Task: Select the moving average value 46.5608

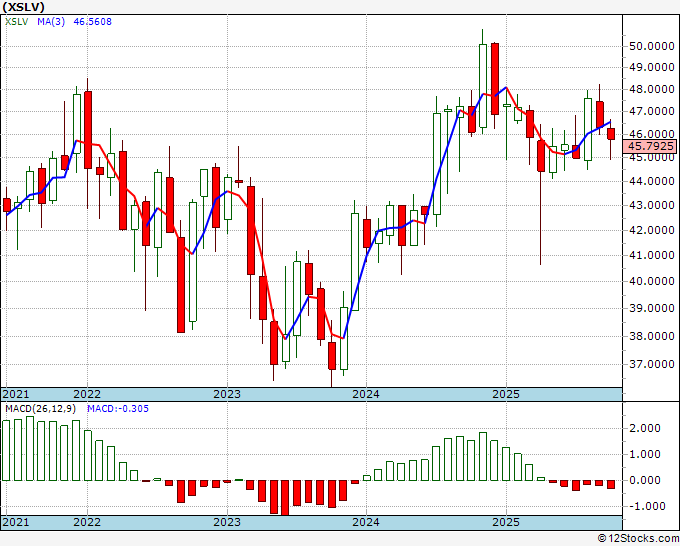Action: (92, 21)
